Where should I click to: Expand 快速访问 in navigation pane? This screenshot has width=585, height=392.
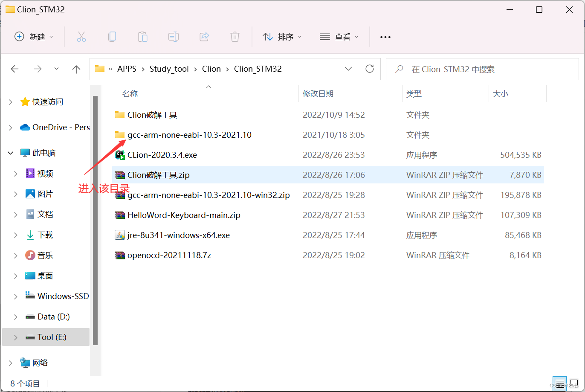pyautogui.click(x=11, y=102)
